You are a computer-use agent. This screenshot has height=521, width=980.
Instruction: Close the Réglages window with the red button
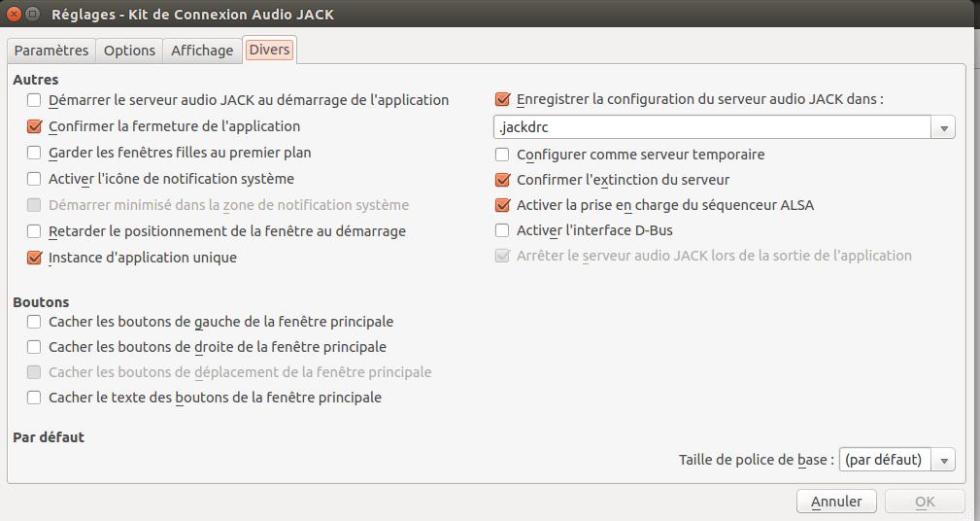(x=14, y=15)
